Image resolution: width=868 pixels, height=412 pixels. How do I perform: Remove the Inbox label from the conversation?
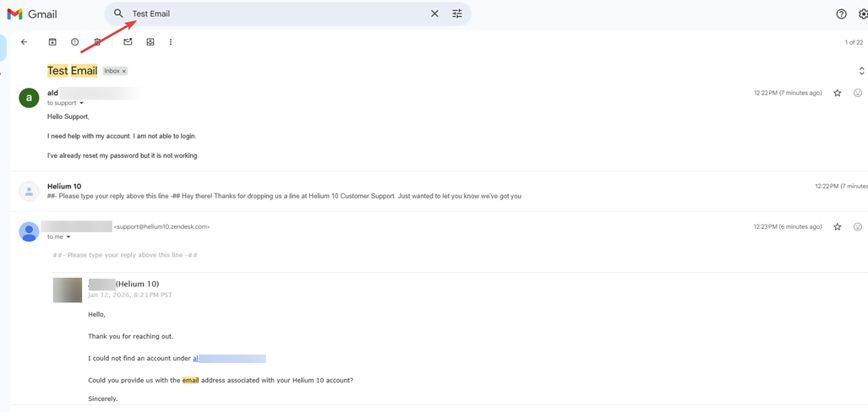tap(124, 72)
